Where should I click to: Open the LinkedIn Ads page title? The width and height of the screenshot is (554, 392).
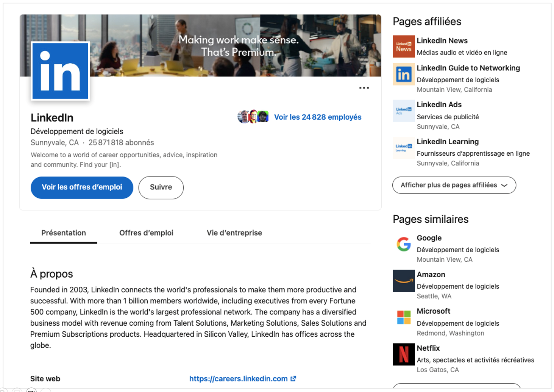coord(439,105)
